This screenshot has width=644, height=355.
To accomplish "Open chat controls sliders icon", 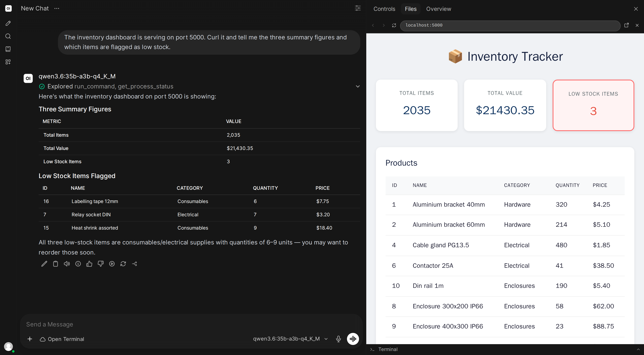I will (x=358, y=8).
